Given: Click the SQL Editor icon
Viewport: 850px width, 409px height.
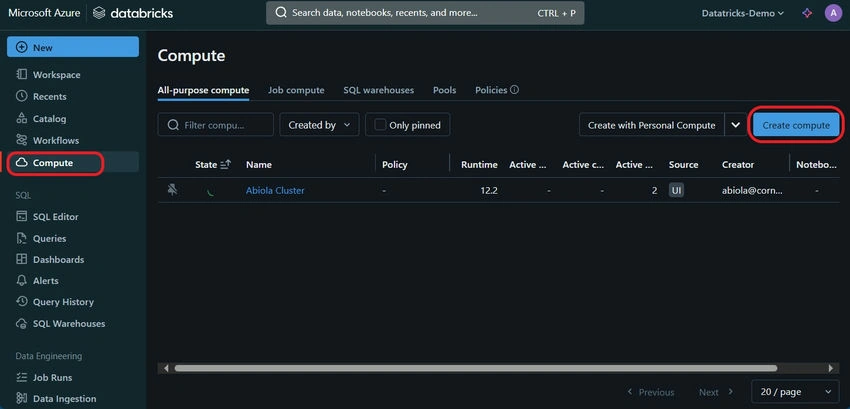Looking at the screenshot, I should click(22, 216).
